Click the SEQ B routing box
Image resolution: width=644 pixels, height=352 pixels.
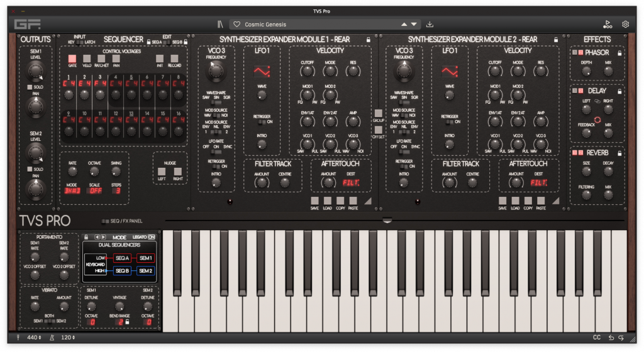click(122, 271)
